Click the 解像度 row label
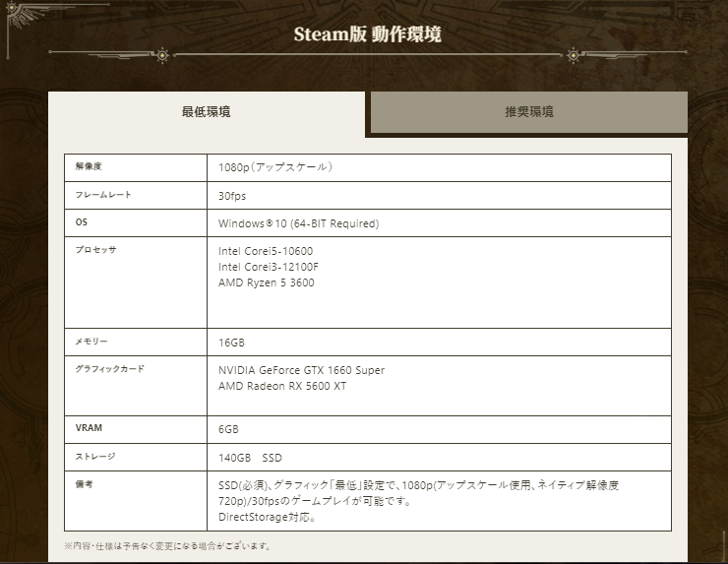Viewport: 728px width, 564px height. [x=90, y=166]
